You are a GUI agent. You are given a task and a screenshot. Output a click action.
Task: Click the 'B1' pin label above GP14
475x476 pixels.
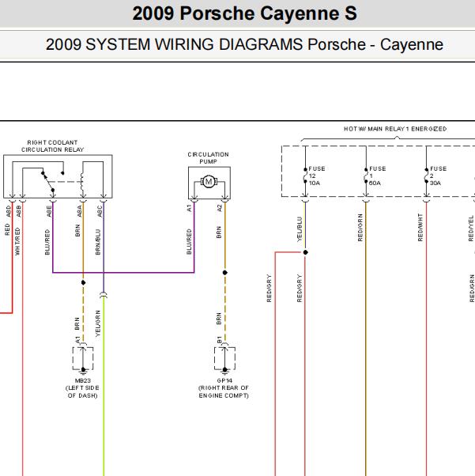[x=220, y=340]
